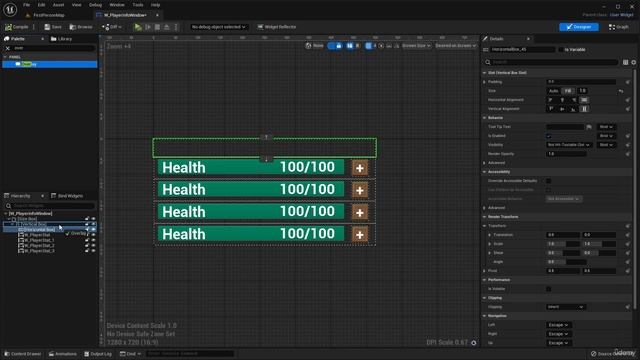The width and height of the screenshot is (640, 360).
Task: Set Horizontal Alignment to Left
Action: pos(550,100)
